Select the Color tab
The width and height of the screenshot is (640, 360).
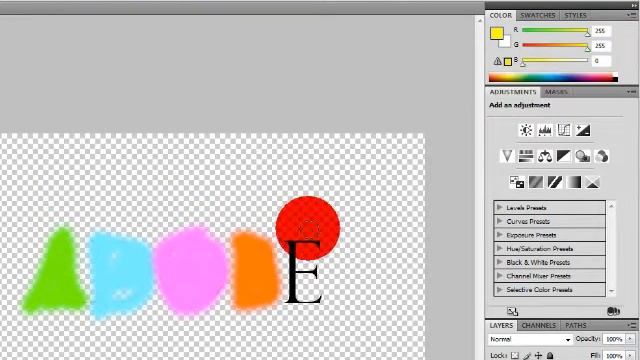click(x=500, y=16)
